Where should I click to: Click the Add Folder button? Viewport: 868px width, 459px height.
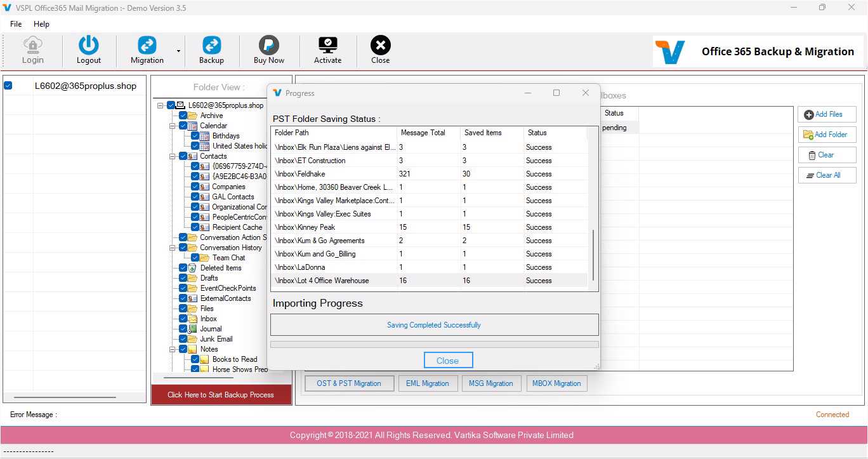tap(827, 135)
